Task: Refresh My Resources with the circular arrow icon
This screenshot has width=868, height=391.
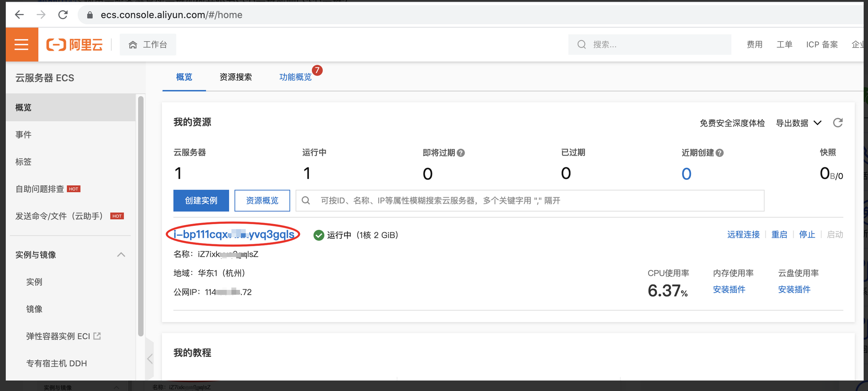Action: point(838,123)
